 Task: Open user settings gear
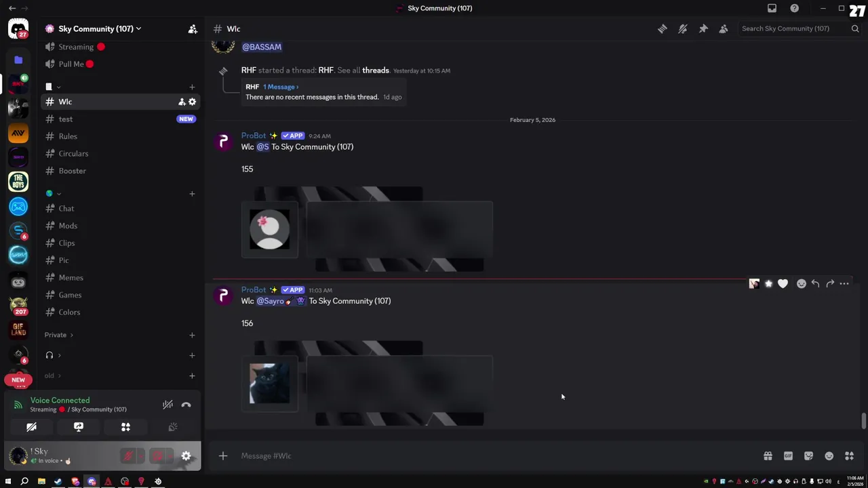click(x=186, y=456)
